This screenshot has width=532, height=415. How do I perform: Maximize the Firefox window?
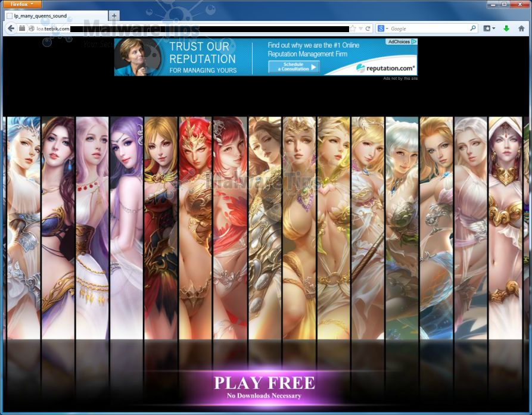click(505, 4)
